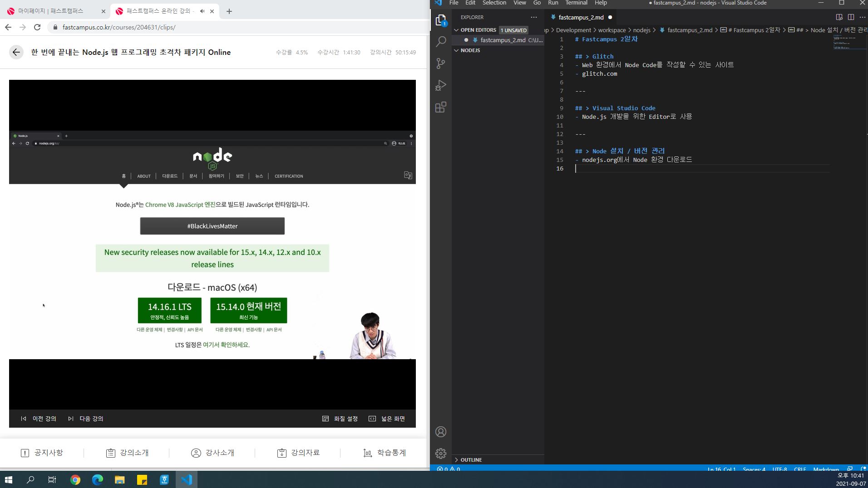Open the Source Control view
This screenshot has width=868, height=488.
click(441, 63)
